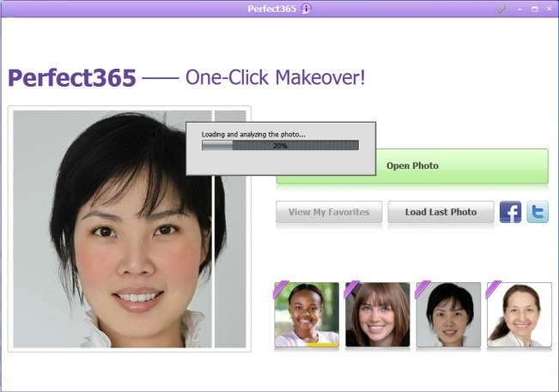Select sample photo of woman with short black hair
Viewport: 559px width, 392px height.
(x=448, y=315)
